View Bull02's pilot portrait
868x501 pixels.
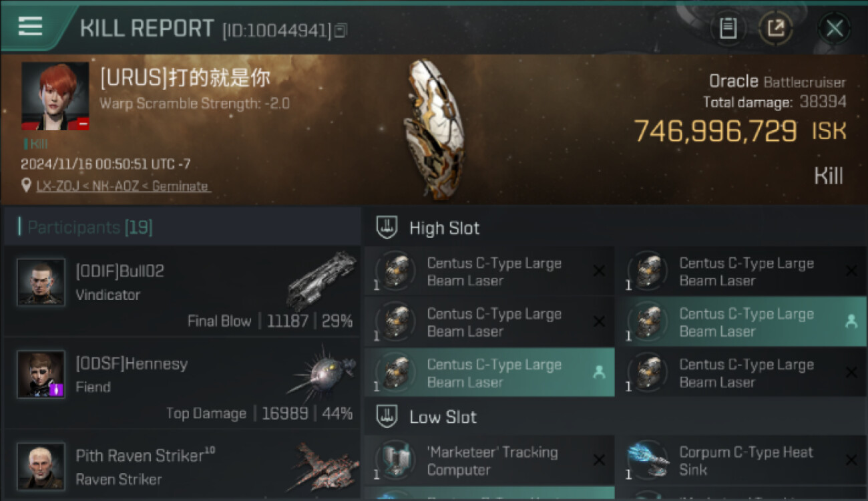click(41, 282)
